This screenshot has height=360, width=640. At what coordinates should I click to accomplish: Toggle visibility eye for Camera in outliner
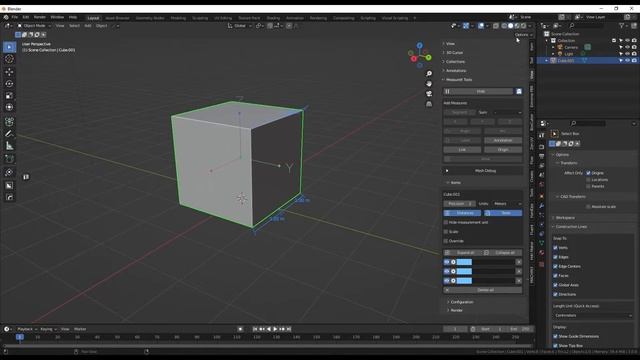[627, 47]
